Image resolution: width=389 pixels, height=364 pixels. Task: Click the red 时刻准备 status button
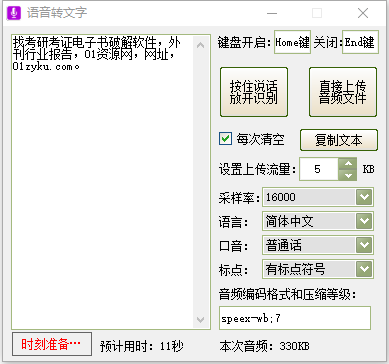coord(52,344)
